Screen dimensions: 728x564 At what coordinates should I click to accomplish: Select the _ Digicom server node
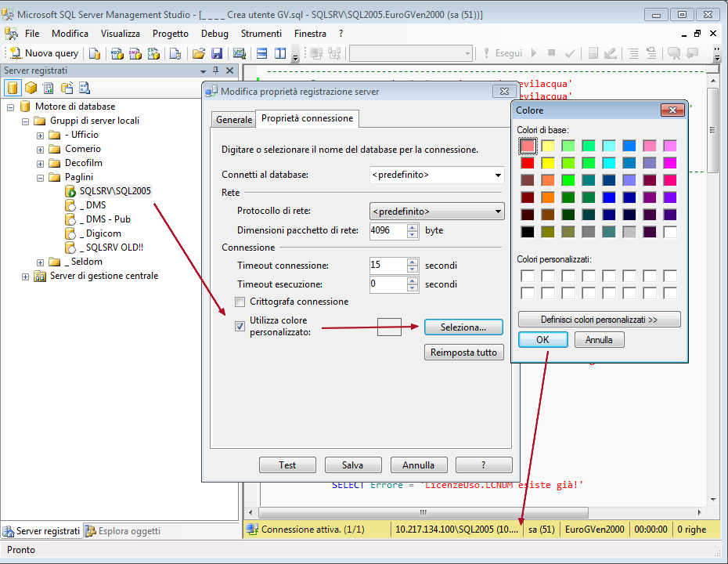pyautogui.click(x=100, y=233)
